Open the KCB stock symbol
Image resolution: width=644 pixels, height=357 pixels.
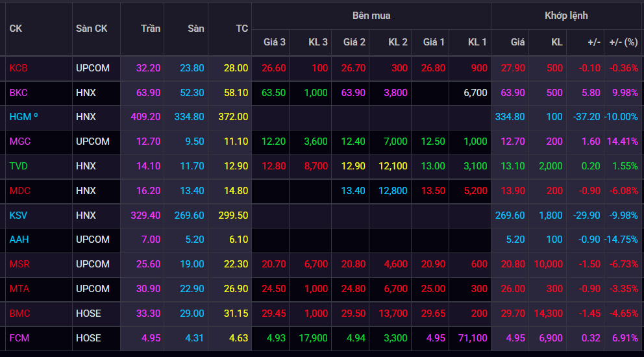(x=18, y=68)
